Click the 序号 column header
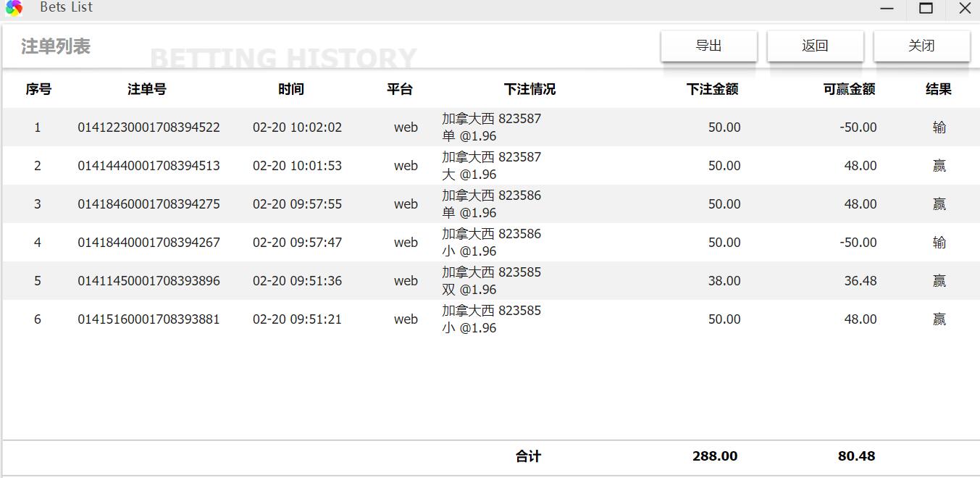This screenshot has height=478, width=980. point(38,89)
